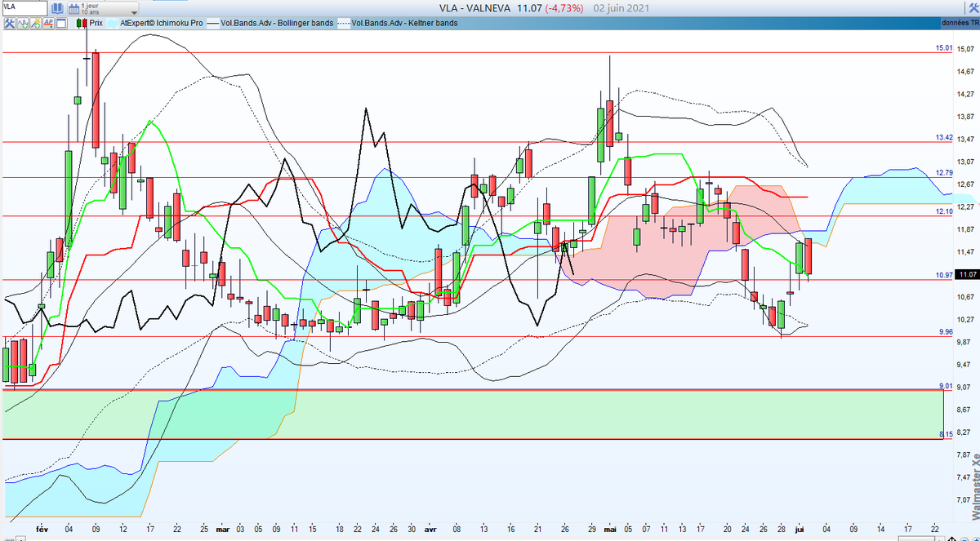980x541 pixels.
Task: Click the blank window square icon in header
Action: click(61, 23)
